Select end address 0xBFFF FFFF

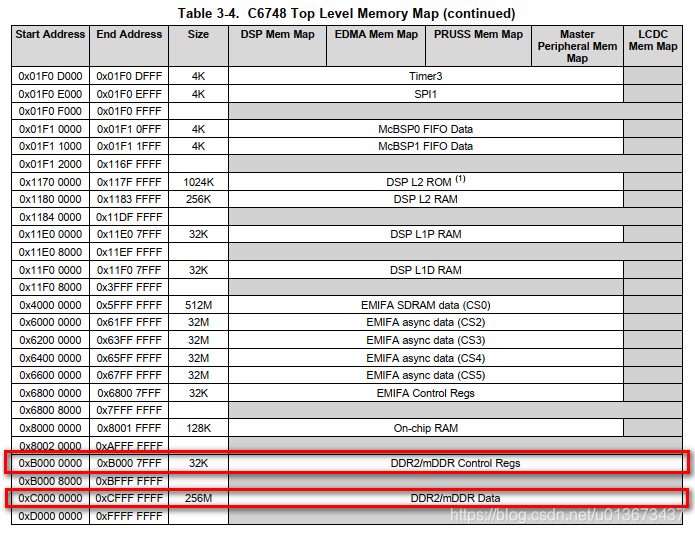click(129, 481)
